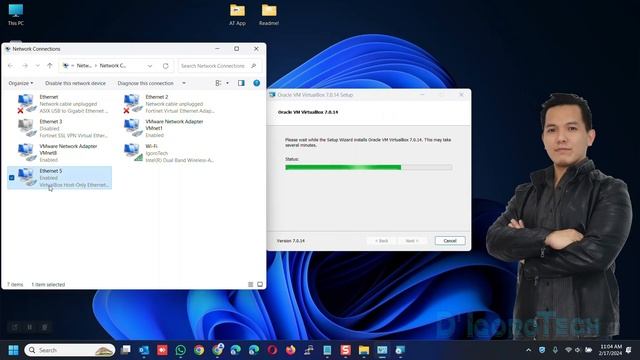This screenshot has width=640, height=360.
Task: Click the Next button in VirtualBox Setup
Action: (412, 241)
